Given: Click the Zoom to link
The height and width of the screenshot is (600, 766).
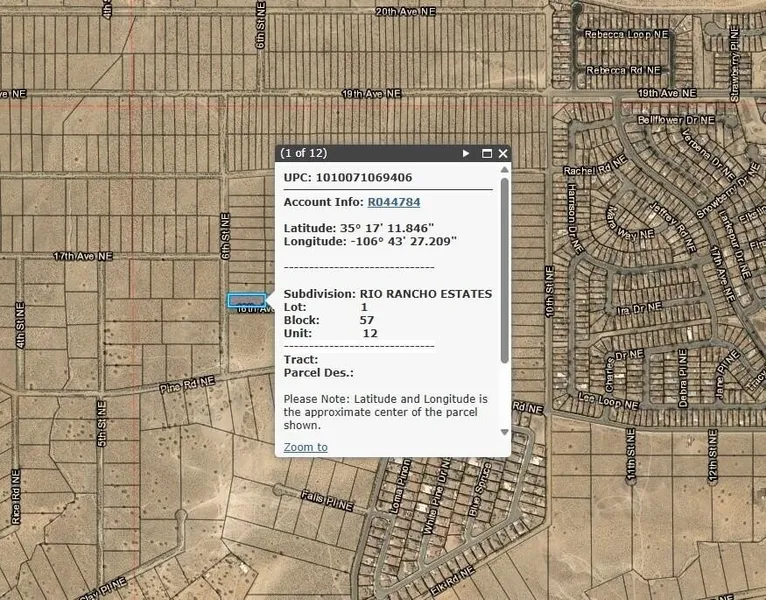Looking at the screenshot, I should (x=305, y=447).
